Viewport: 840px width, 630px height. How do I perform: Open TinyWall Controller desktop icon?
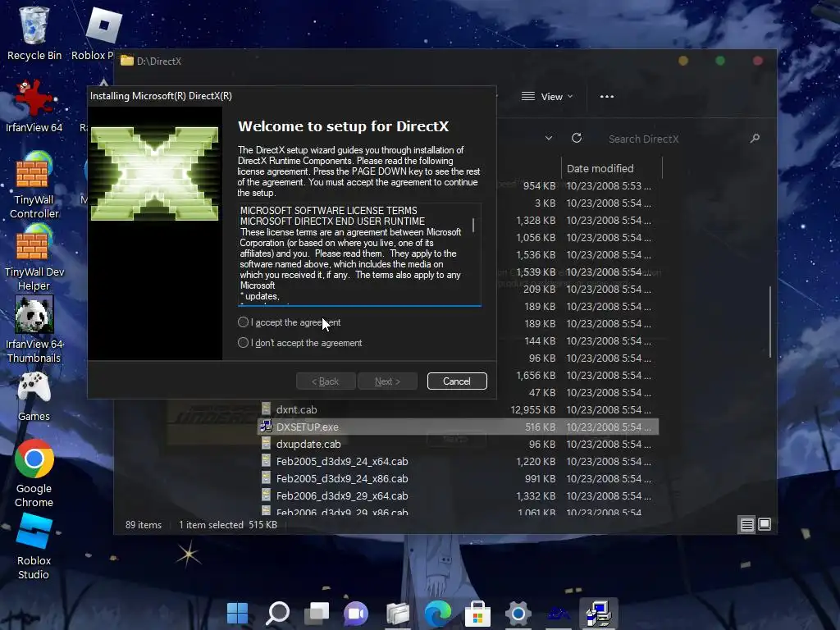click(x=34, y=185)
